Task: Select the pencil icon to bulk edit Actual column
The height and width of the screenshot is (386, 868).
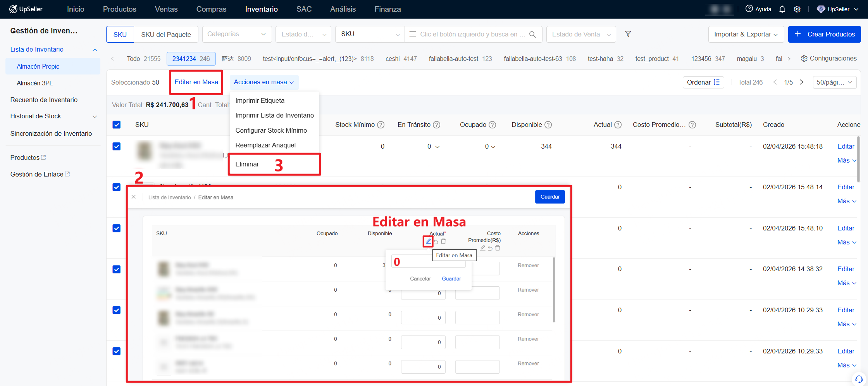Action: click(428, 241)
